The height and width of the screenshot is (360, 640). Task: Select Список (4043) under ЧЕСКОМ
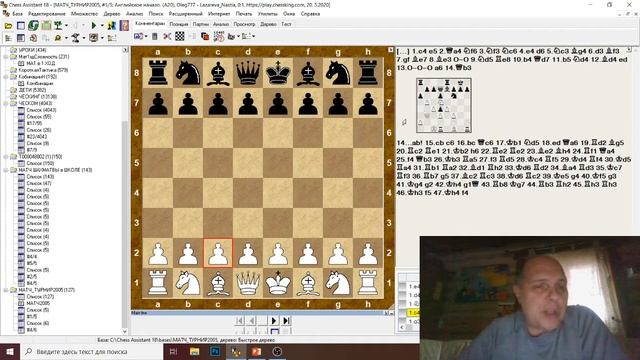click(x=41, y=110)
